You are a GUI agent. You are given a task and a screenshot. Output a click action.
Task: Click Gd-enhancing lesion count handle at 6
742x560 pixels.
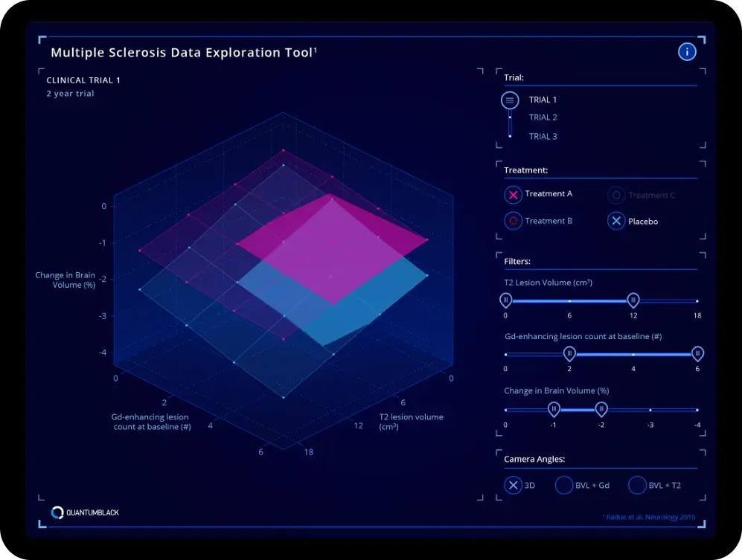tap(697, 353)
